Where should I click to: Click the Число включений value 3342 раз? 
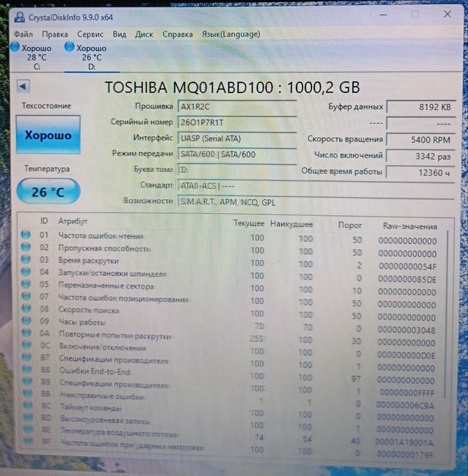[x=420, y=156]
